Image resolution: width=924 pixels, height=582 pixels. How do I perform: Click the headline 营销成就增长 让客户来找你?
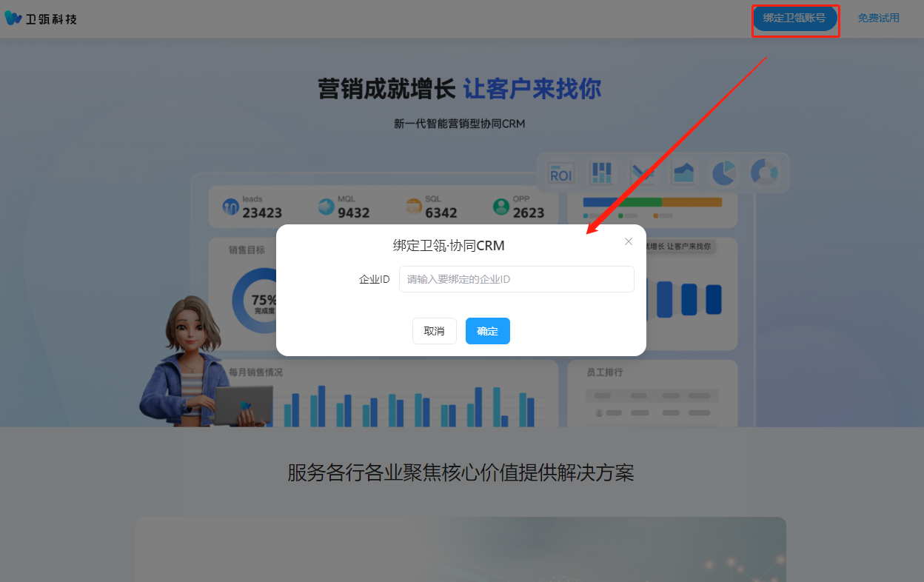tap(460, 89)
